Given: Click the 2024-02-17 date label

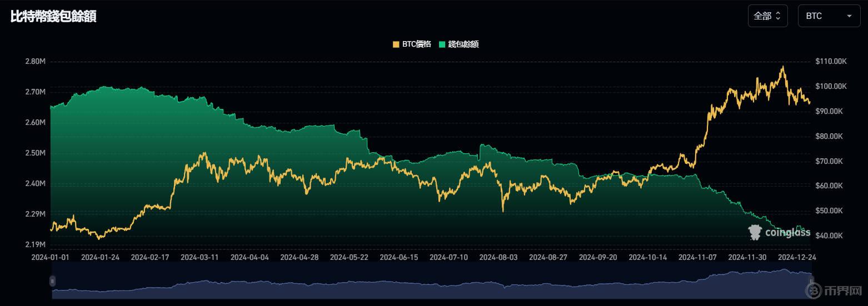Looking at the screenshot, I should coord(150,258).
